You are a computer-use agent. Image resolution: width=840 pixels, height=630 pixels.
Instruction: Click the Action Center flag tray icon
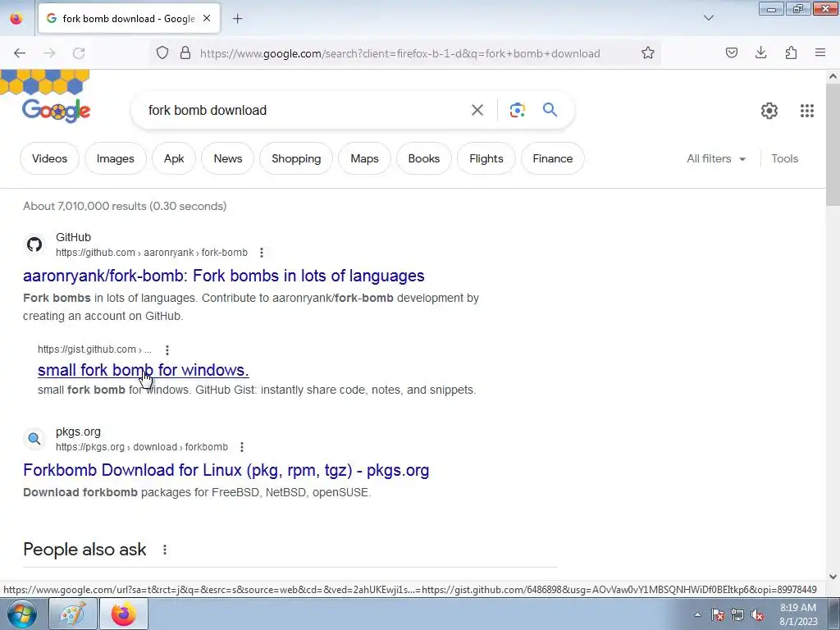click(x=718, y=614)
